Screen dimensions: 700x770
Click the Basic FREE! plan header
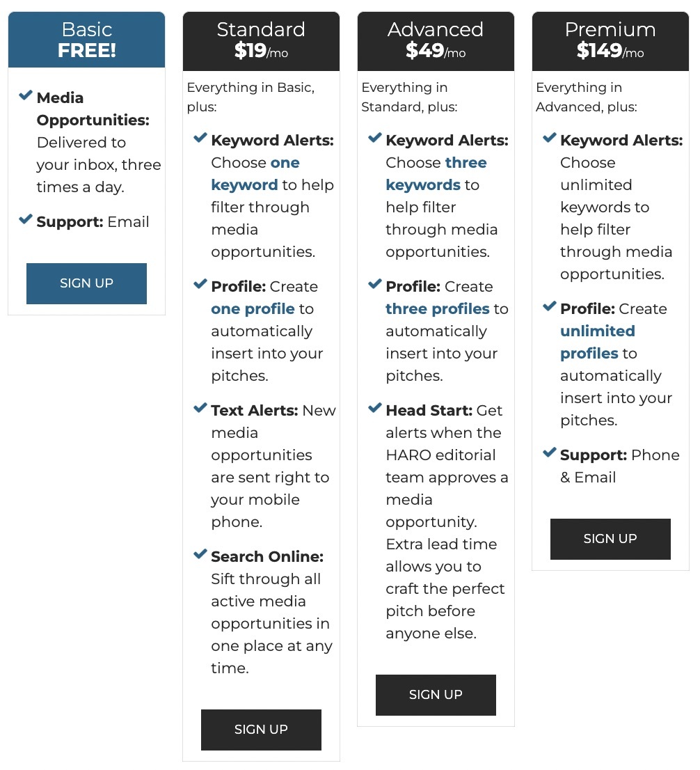(x=86, y=39)
